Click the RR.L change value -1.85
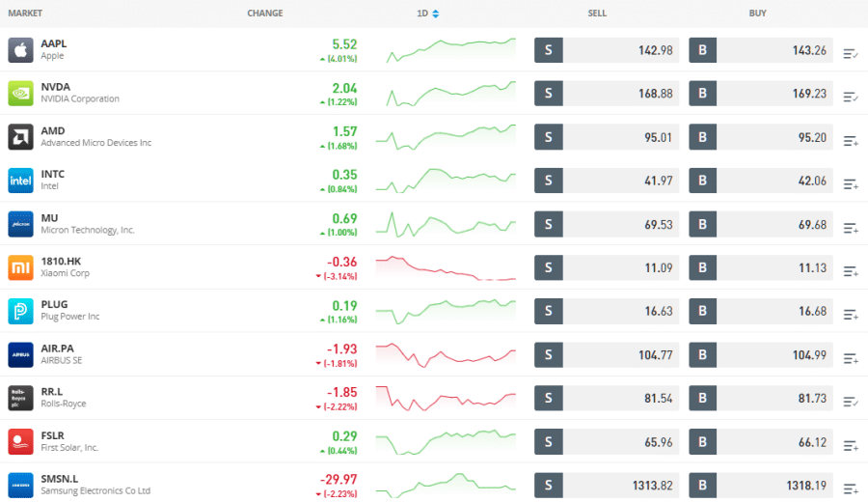The width and height of the screenshot is (868, 502). pos(341,392)
